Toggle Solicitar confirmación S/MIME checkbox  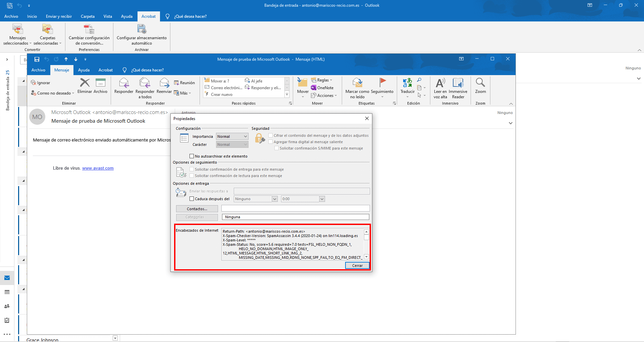(276, 148)
